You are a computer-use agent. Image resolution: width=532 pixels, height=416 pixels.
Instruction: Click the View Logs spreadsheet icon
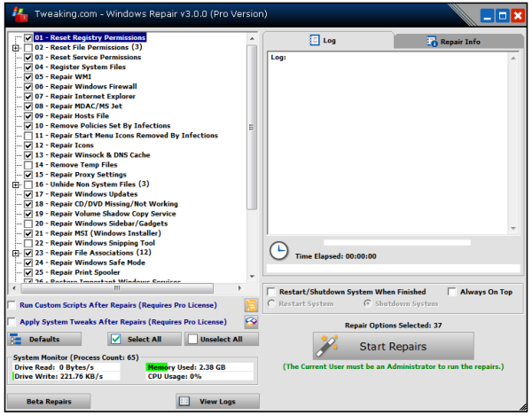184,401
